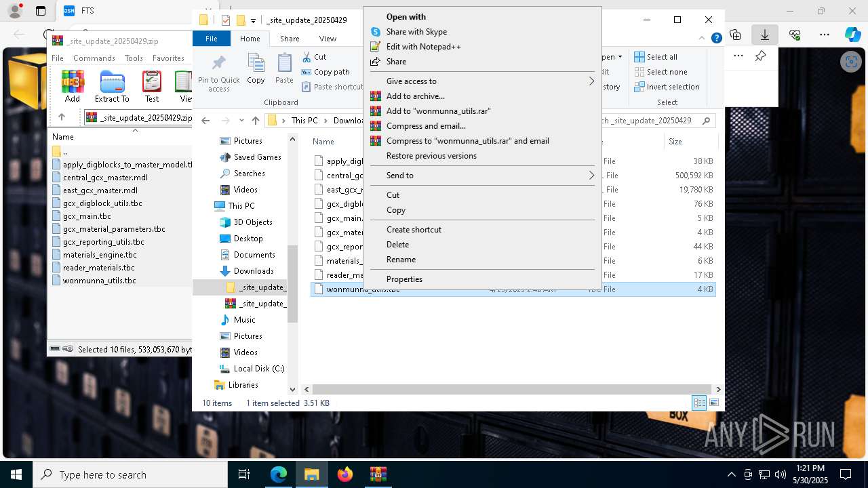Choose Compress to wonmunna_utils.rar and email
The height and width of the screenshot is (488, 868).
pyautogui.click(x=482, y=141)
